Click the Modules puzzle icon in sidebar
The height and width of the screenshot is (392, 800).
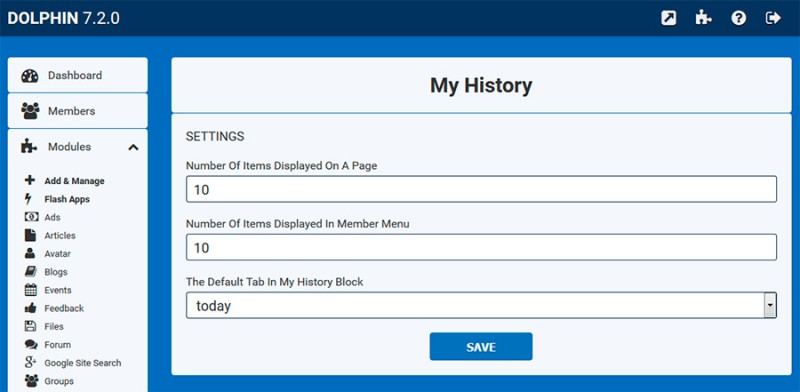30,146
